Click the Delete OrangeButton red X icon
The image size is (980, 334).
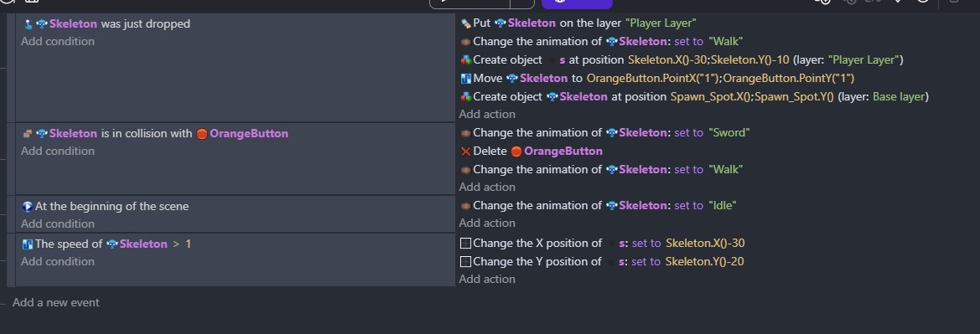pyautogui.click(x=465, y=151)
